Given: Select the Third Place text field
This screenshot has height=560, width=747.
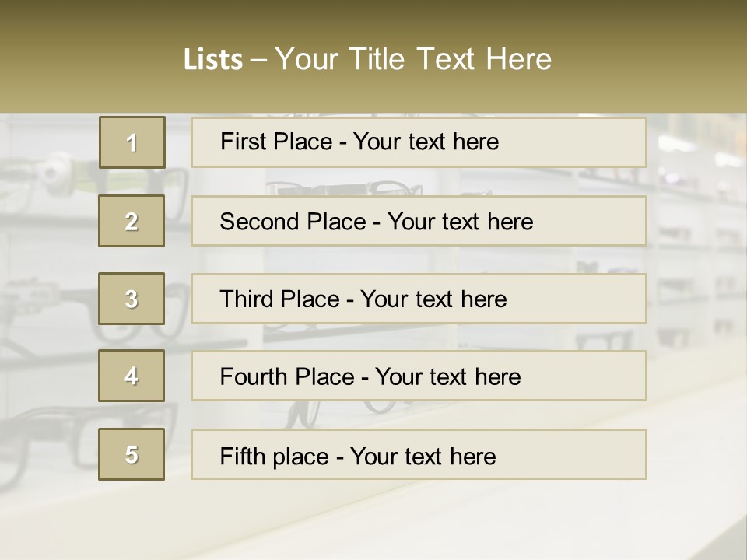Looking at the screenshot, I should click(x=419, y=299).
